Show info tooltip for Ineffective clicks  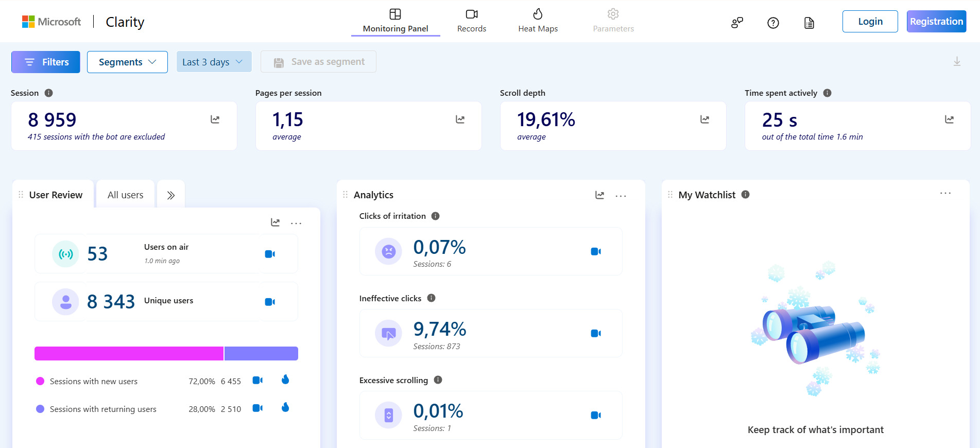pyautogui.click(x=432, y=298)
